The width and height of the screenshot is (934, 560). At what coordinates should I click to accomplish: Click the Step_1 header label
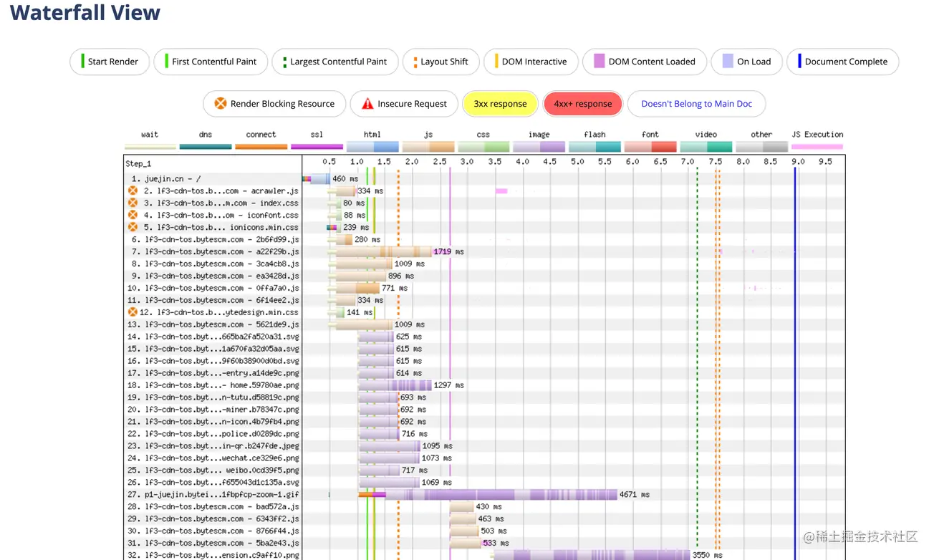pos(138,164)
